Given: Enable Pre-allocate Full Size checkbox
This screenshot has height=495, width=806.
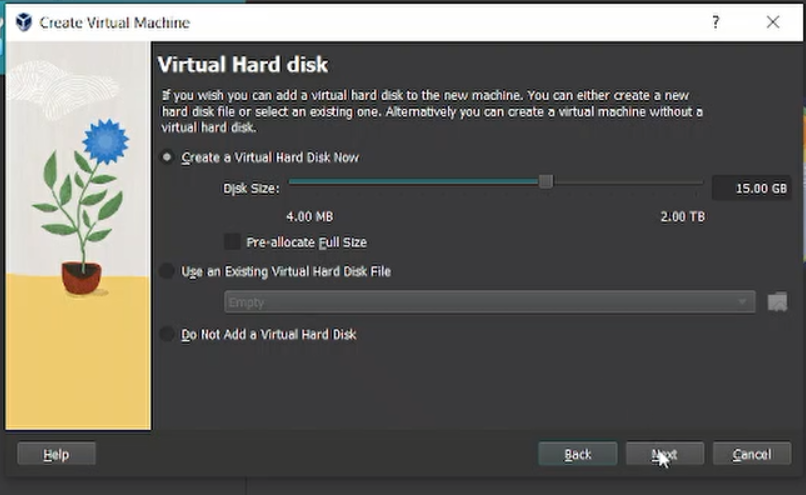Looking at the screenshot, I should coord(233,242).
